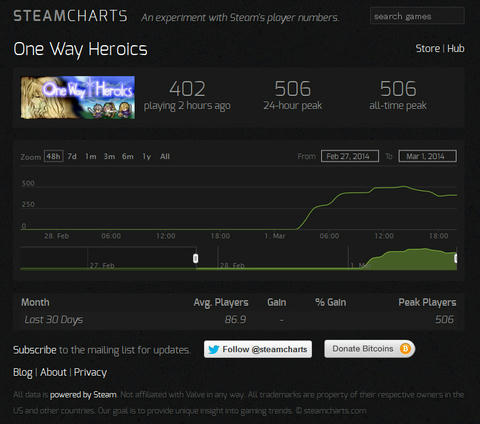Click the Twitter bird icon
This screenshot has width=480, height=424.
(x=214, y=349)
